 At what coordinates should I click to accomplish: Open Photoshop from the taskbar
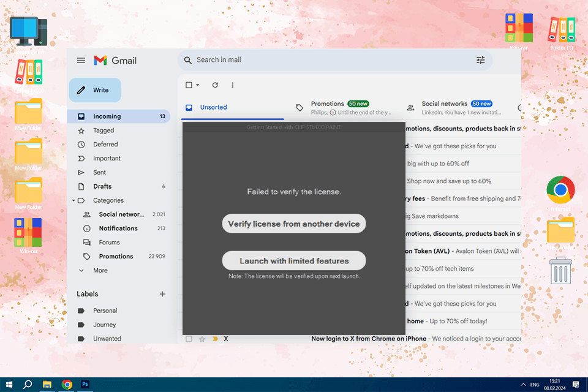85,385
